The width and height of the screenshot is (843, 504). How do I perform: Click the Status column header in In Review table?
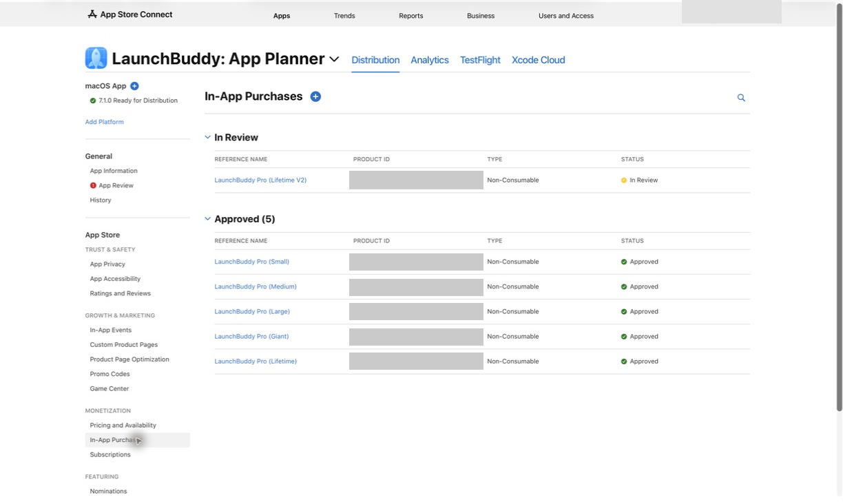coord(632,159)
